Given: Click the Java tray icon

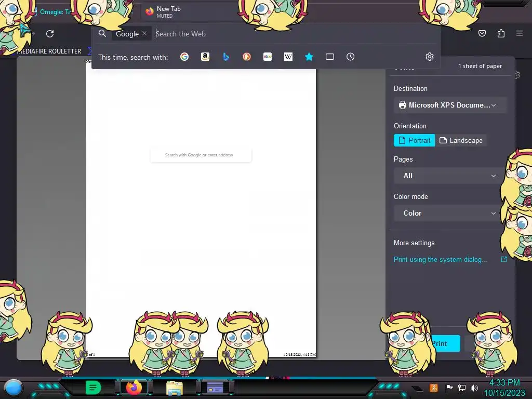Looking at the screenshot, I should tap(434, 388).
